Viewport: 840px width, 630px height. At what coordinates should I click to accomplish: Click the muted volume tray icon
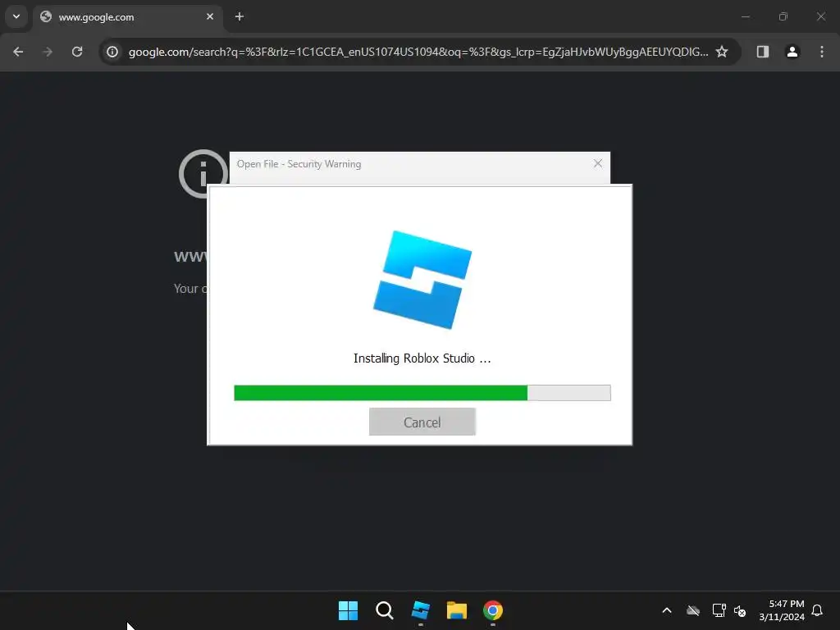741,610
